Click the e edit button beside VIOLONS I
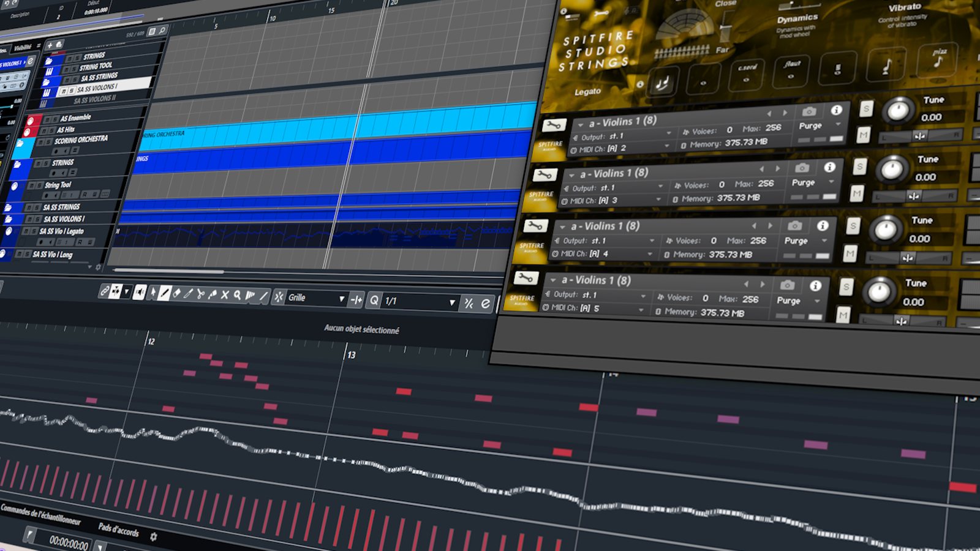 [x=30, y=62]
